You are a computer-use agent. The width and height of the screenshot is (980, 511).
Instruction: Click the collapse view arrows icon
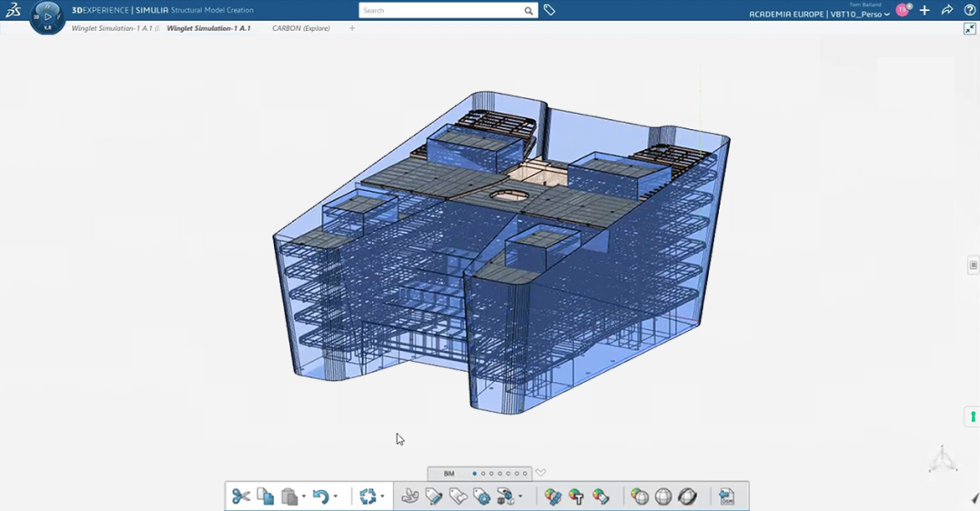tap(969, 29)
